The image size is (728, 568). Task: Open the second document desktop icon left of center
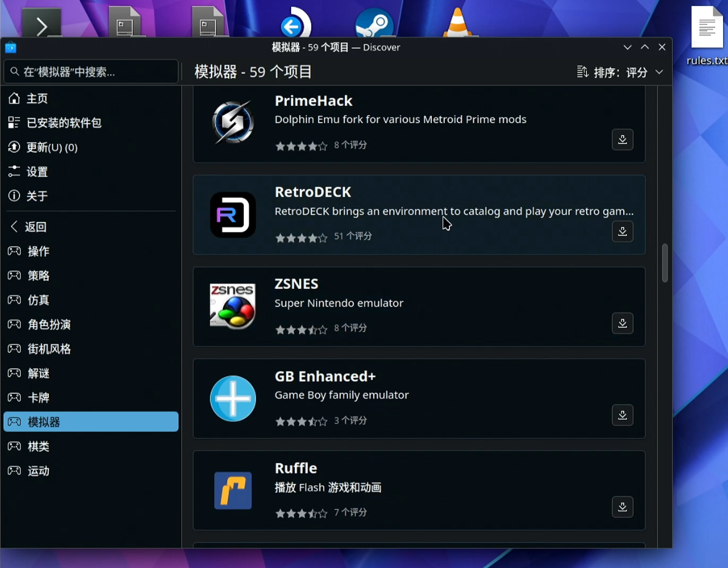click(x=208, y=23)
